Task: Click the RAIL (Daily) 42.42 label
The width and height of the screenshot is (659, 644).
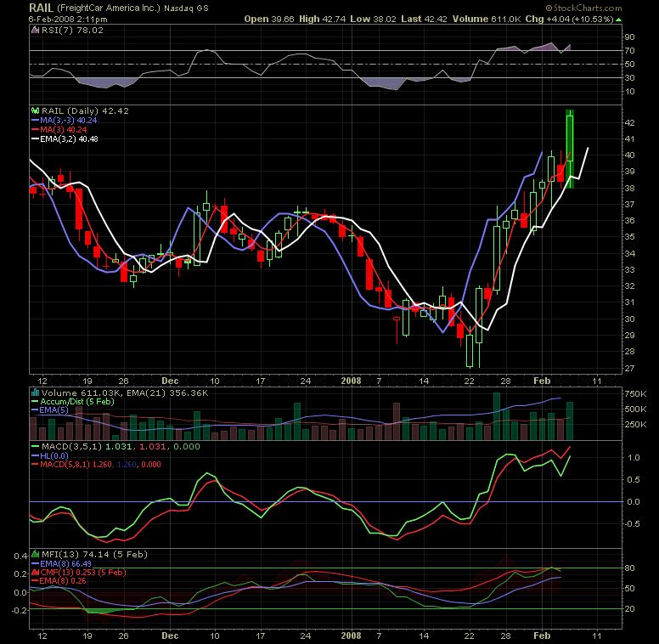Action: coord(85,111)
